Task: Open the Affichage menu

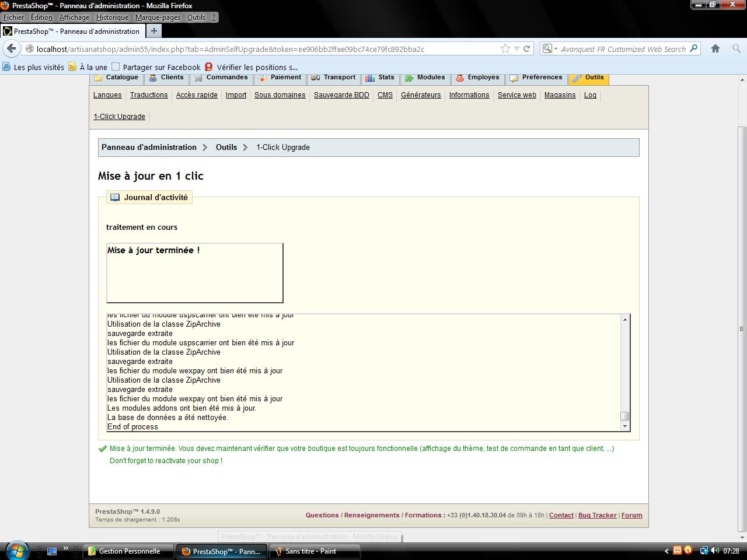Action: click(x=74, y=17)
